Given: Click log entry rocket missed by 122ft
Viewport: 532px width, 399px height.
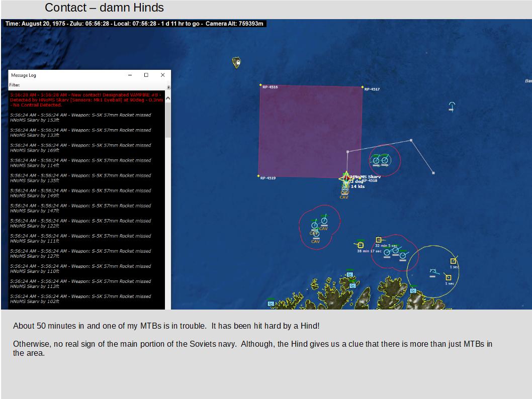Looking at the screenshot, I should pyautogui.click(x=81, y=224).
